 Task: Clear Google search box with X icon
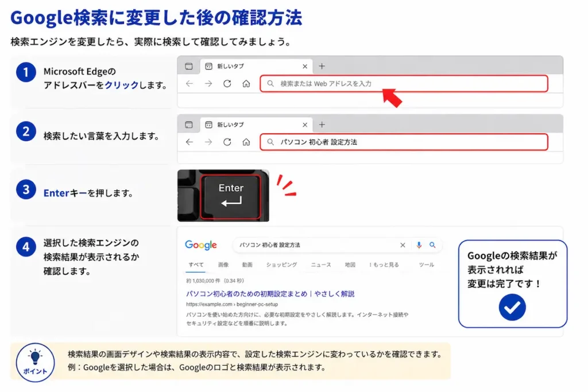coord(403,245)
